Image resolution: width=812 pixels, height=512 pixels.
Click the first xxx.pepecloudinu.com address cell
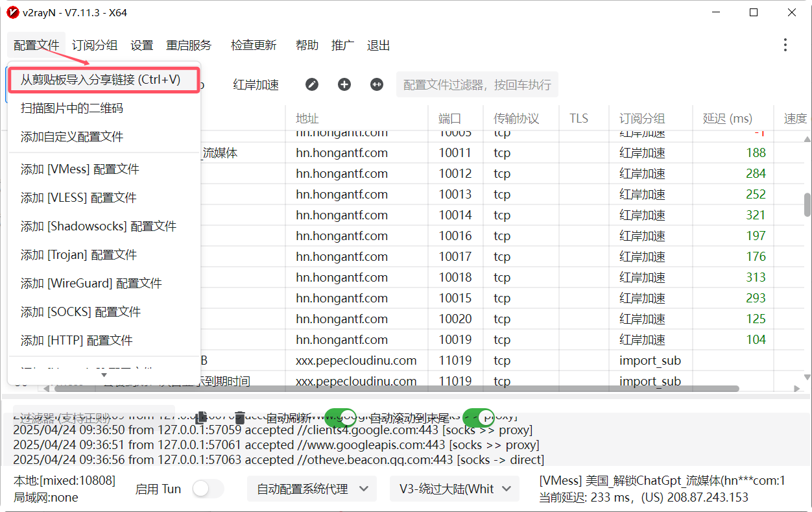356,361
